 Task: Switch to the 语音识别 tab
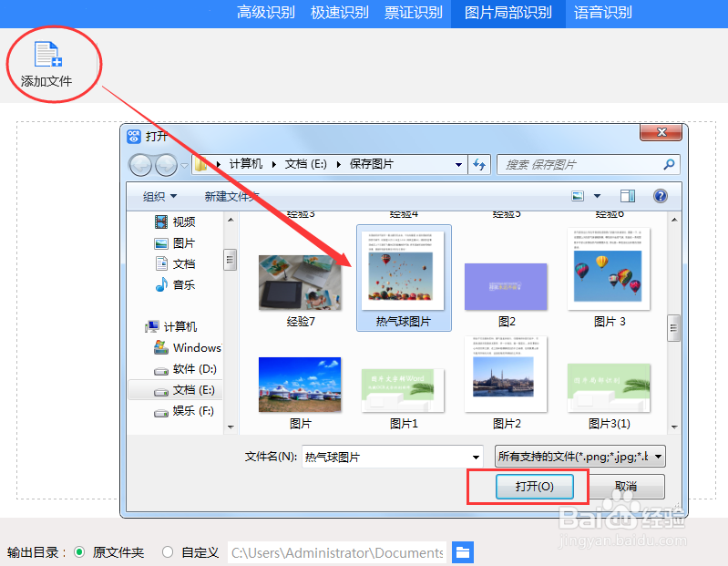click(x=602, y=13)
